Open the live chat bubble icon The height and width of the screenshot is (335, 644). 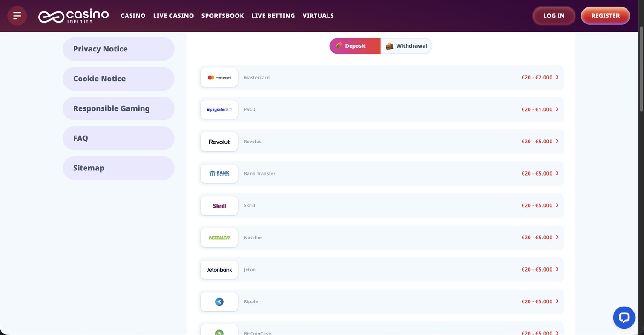point(624,318)
